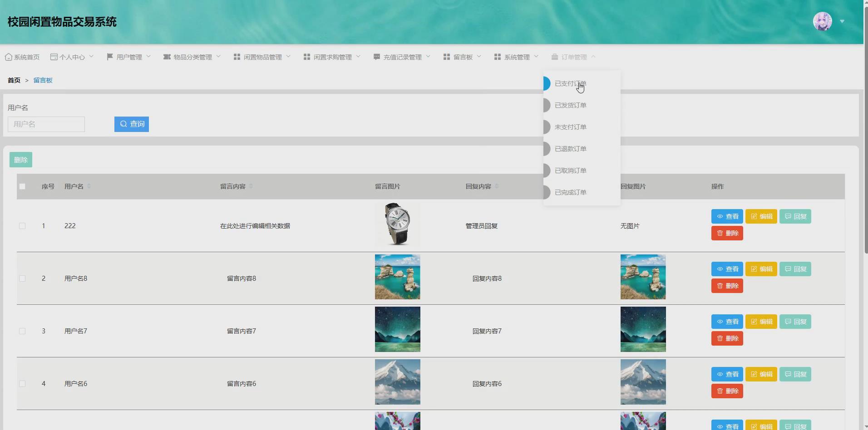Sort by 留言内容 column arrows
This screenshot has width=868, height=430.
251,186
